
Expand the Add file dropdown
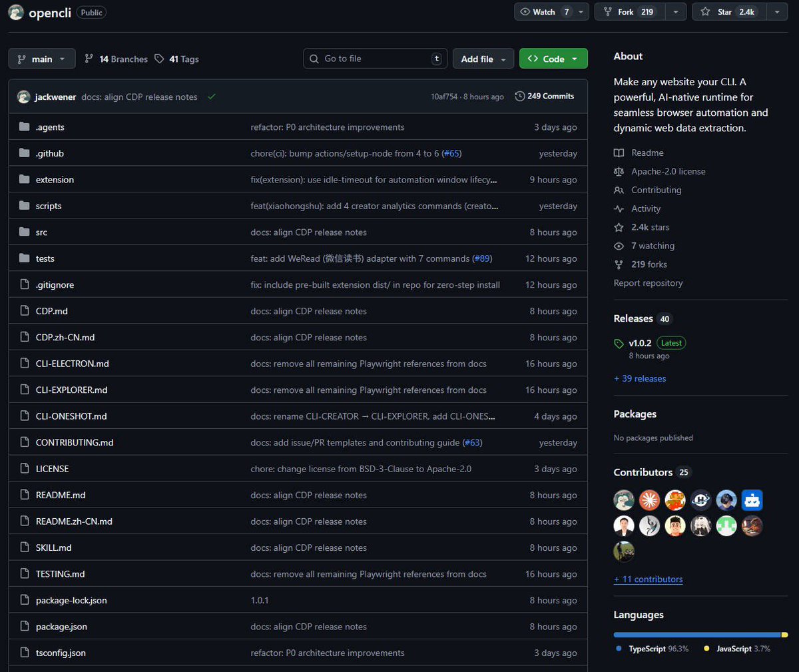point(483,59)
